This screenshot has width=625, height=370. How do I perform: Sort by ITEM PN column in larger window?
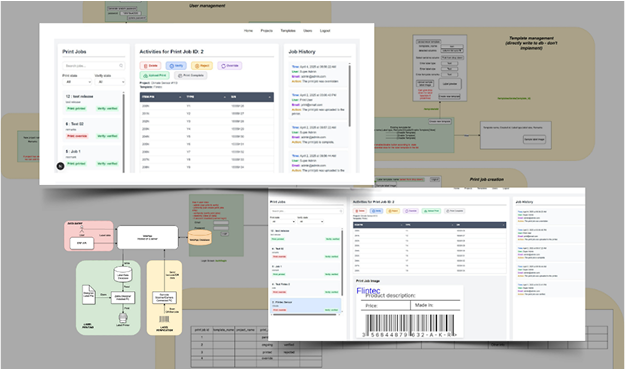tap(161, 97)
